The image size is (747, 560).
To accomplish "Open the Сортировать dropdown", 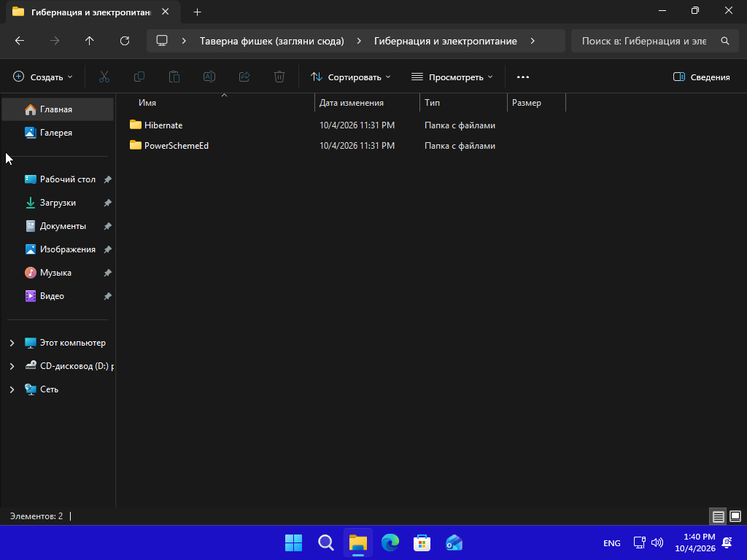I will (351, 77).
